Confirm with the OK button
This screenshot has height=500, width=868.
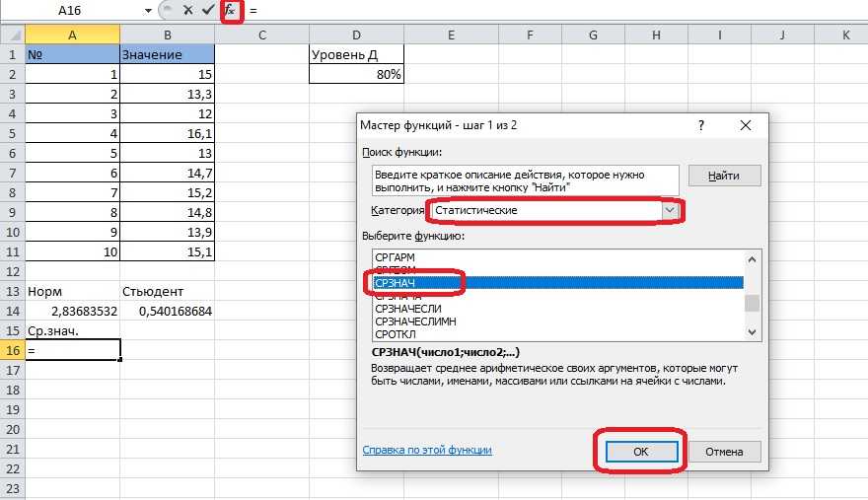point(639,452)
